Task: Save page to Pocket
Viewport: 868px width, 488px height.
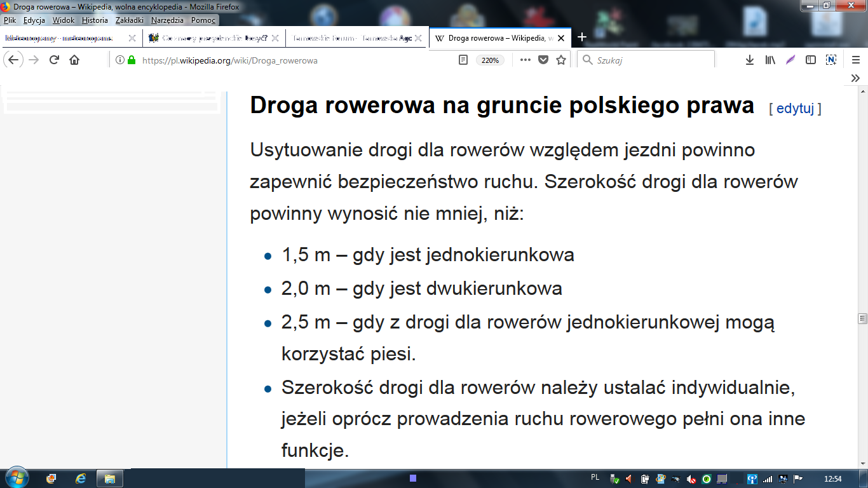Action: click(x=543, y=60)
